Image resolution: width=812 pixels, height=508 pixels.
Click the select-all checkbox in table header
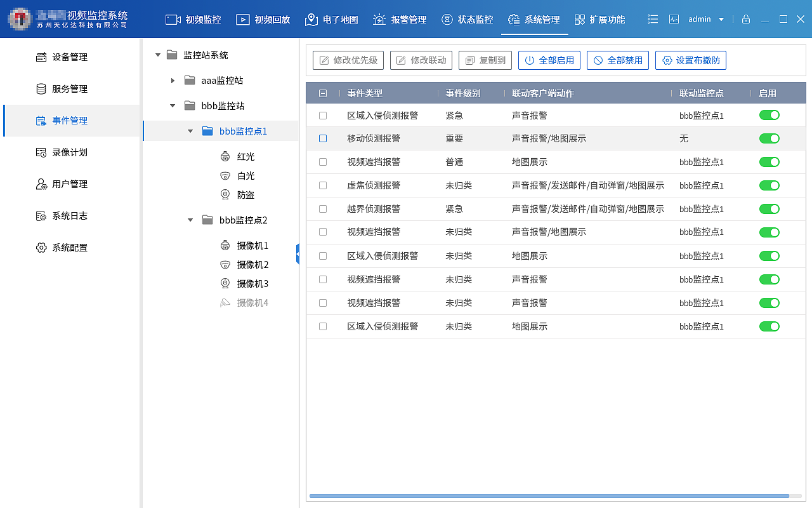pyautogui.click(x=322, y=92)
